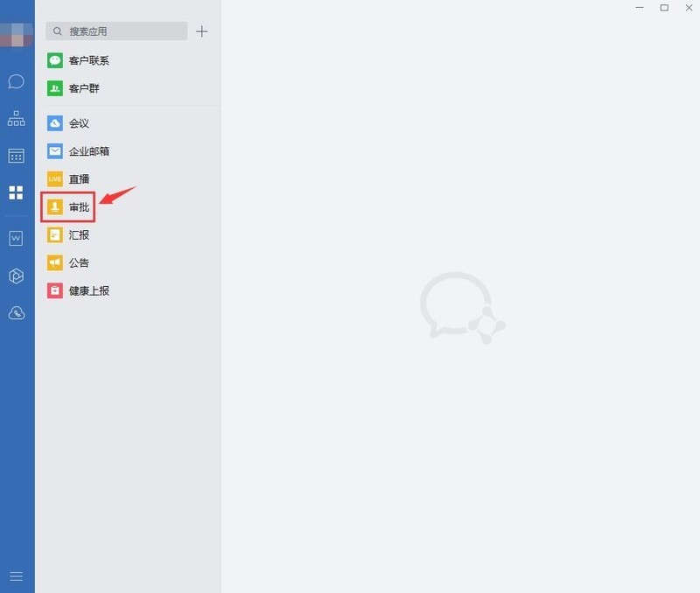Open the Messages chat bubble icon in sidebar

[x=16, y=81]
